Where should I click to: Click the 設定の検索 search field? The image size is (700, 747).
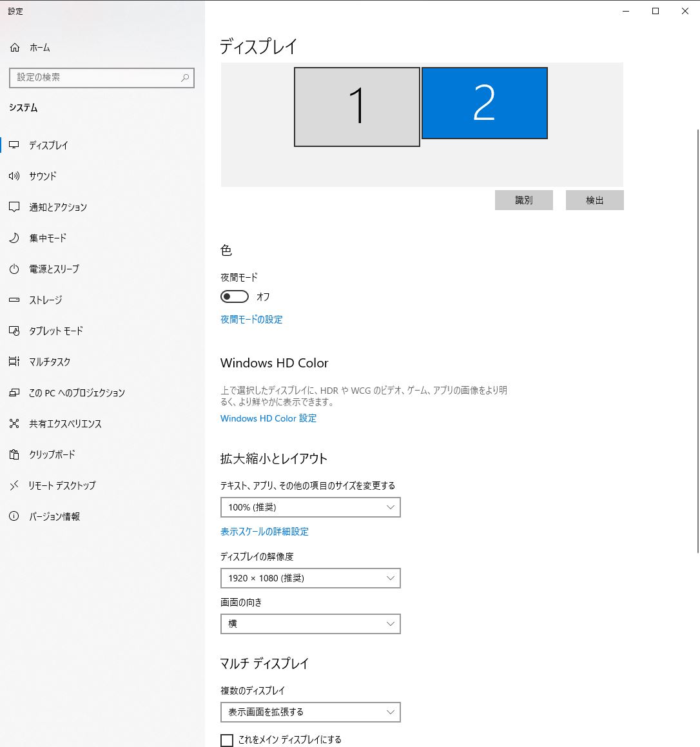coord(101,77)
